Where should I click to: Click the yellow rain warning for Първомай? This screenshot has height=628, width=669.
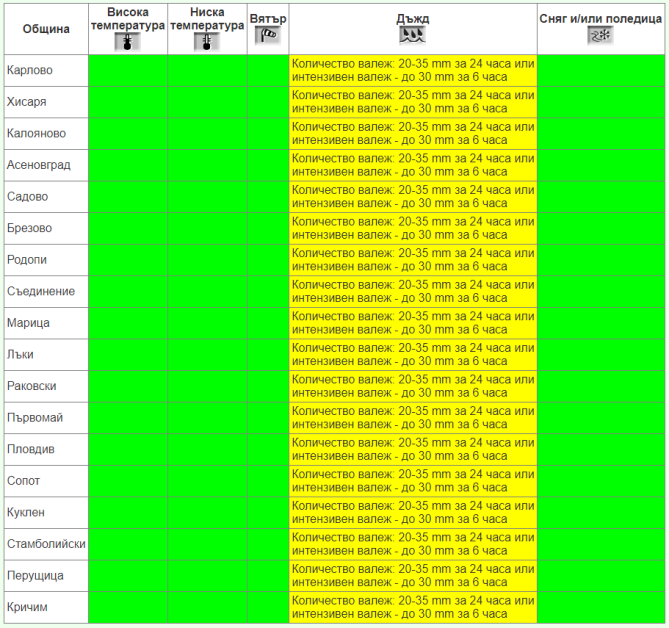413,418
